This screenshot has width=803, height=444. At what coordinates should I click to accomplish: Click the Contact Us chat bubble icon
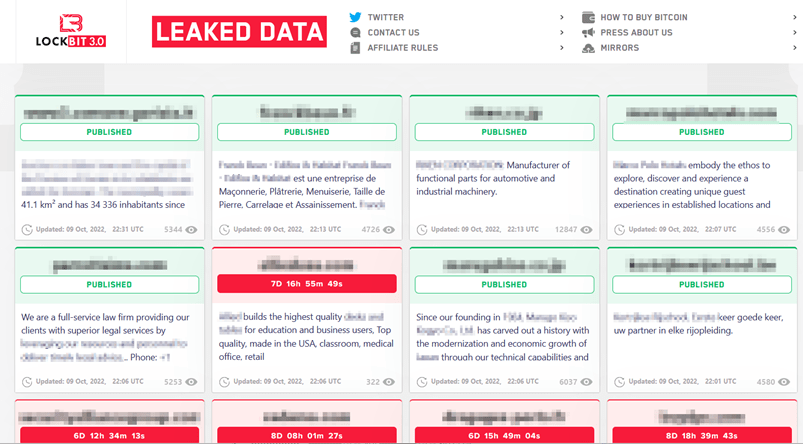click(x=355, y=33)
